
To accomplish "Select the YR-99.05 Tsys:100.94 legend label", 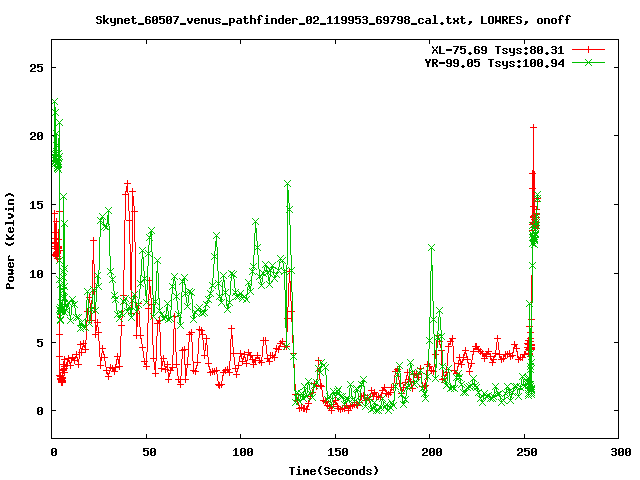I will tap(495, 63).
